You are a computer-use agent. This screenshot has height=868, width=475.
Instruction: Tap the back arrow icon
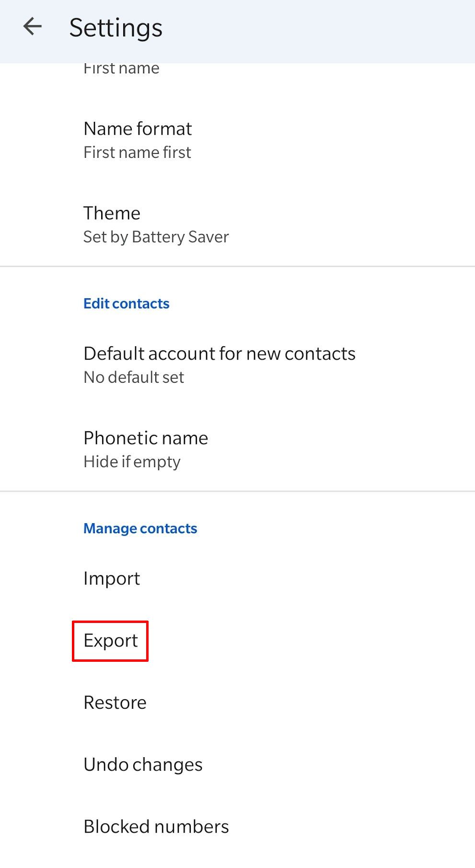coord(33,26)
